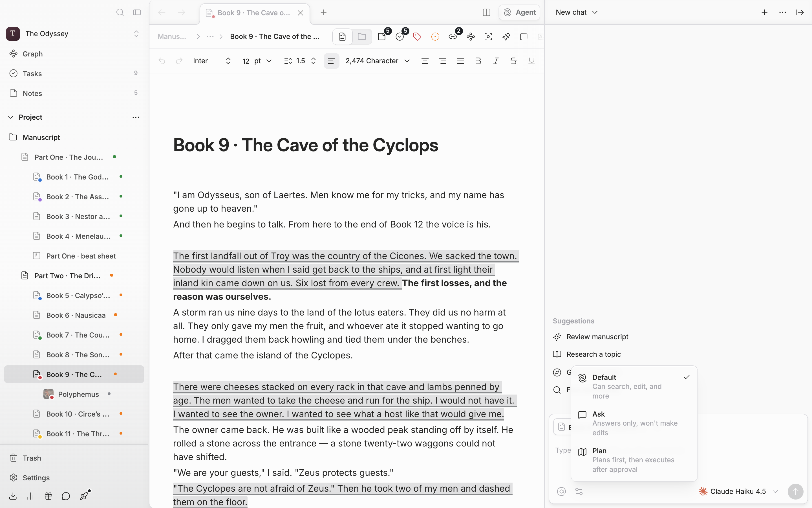This screenshot has width=812, height=508.
Task: Toggle the split view layout
Action: (487, 12)
